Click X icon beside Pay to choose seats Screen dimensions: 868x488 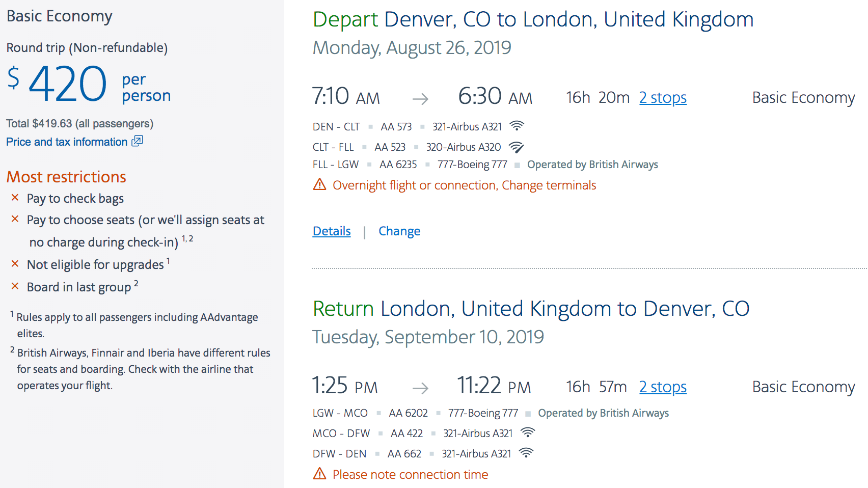[15, 219]
